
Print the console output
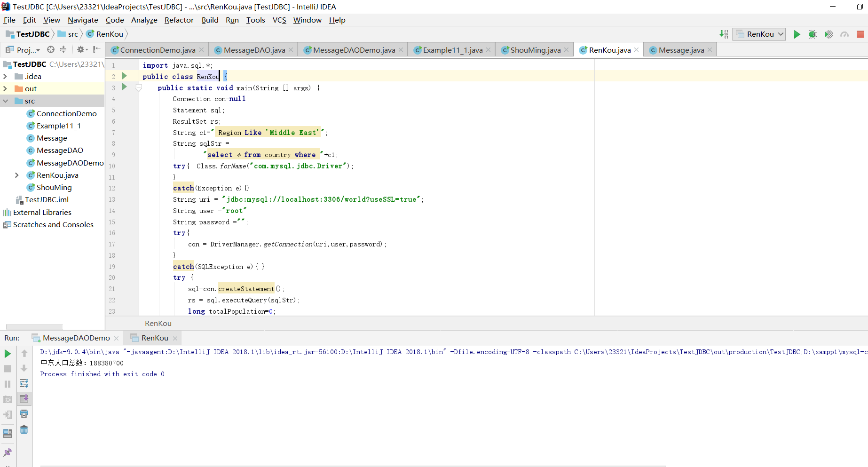[24, 414]
